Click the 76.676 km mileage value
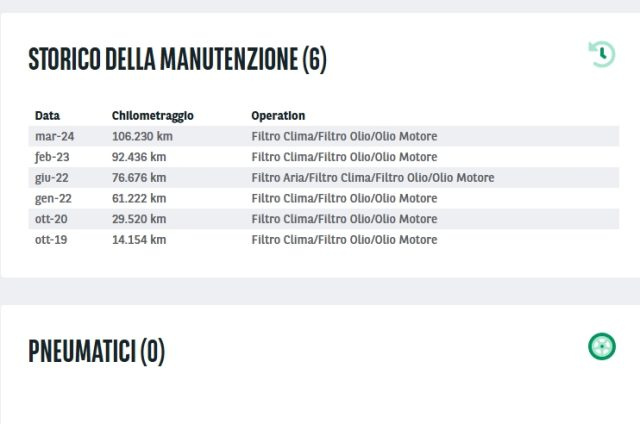Viewport: 640px width, 424px height. point(139,178)
